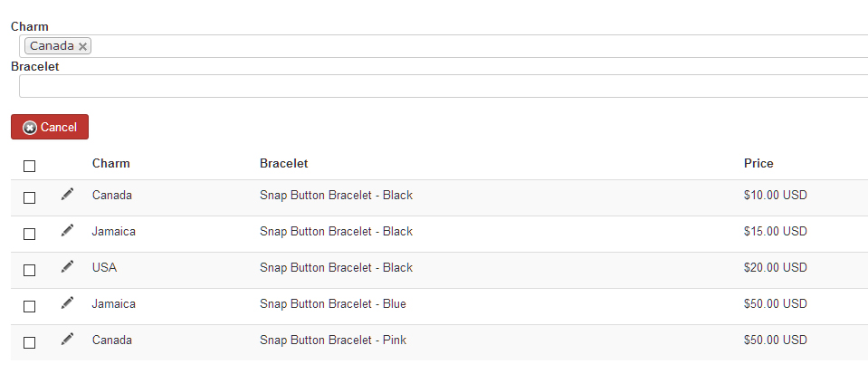Remove the Canada tag from Charm filter
868x374 pixels.
(82, 46)
